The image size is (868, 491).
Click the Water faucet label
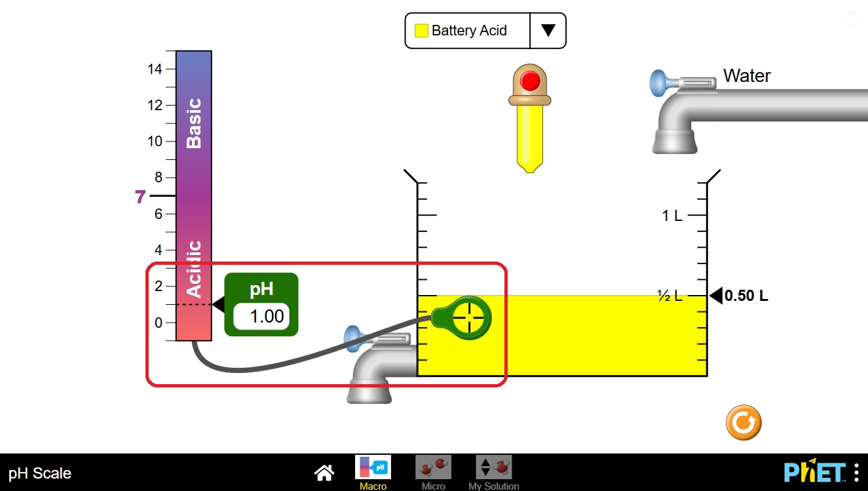click(x=747, y=75)
